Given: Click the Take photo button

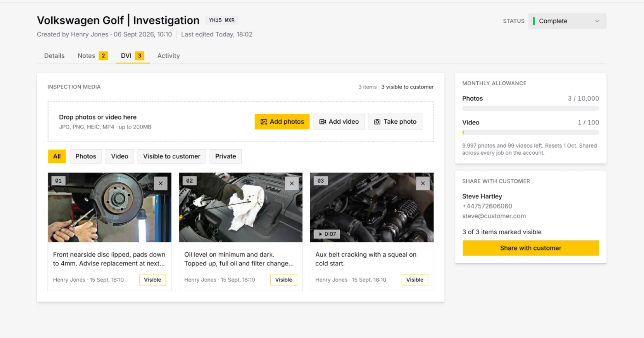Looking at the screenshot, I should pos(395,121).
